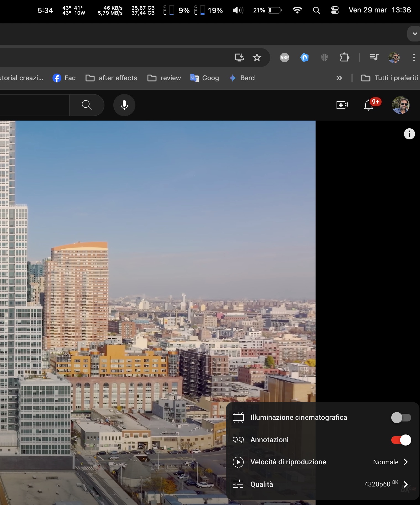Enable Illuminazione cinematografica toggle
This screenshot has height=505, width=420.
click(x=401, y=418)
